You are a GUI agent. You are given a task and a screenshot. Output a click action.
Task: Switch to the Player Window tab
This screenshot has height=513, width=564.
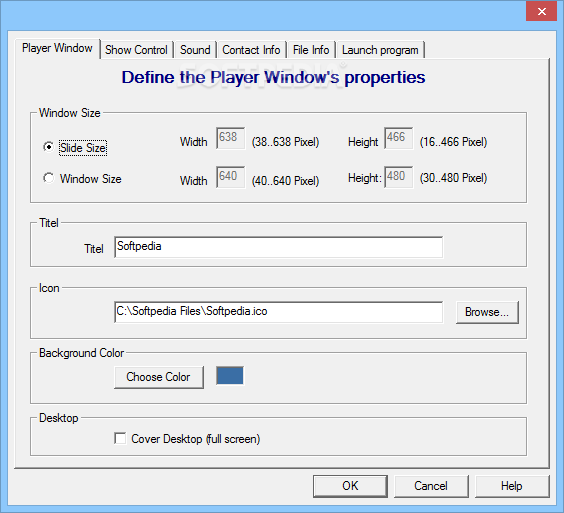[57, 48]
